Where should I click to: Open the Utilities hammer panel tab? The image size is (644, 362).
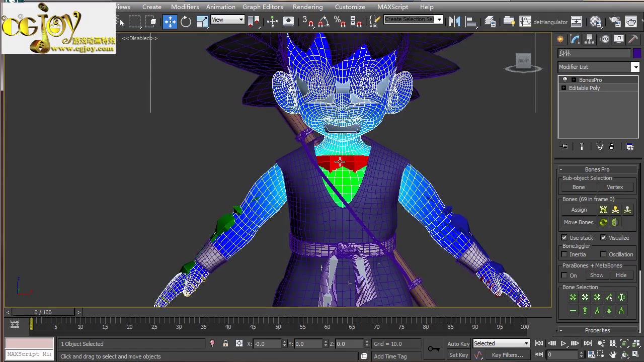633,39
